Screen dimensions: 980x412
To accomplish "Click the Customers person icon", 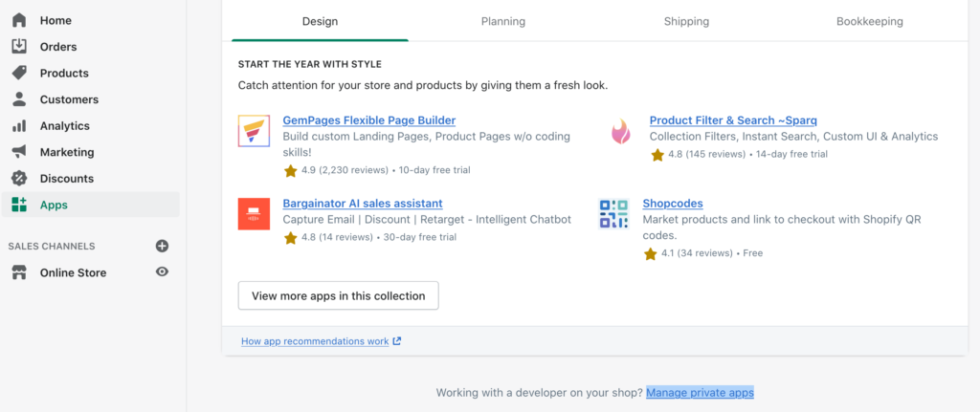I will point(19,99).
